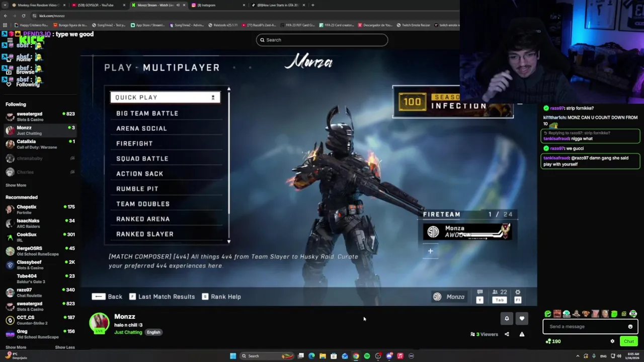Image resolution: width=644 pixels, height=362 pixels.
Task: Switch to the How Love Starts in GTA tab
Action: click(278, 5)
